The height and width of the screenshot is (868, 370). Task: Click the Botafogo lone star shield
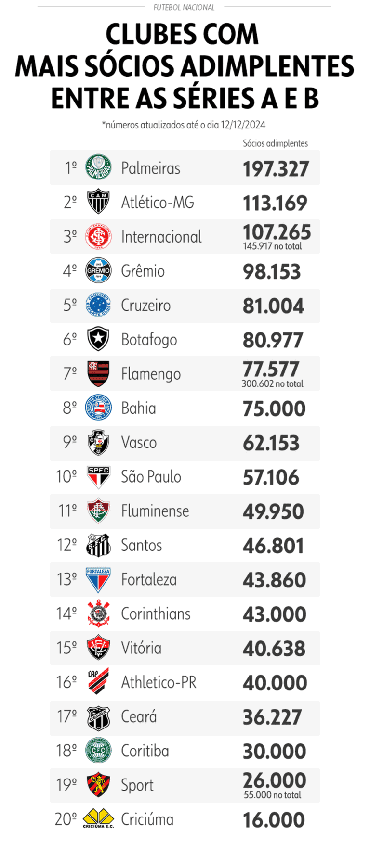[x=98, y=339]
